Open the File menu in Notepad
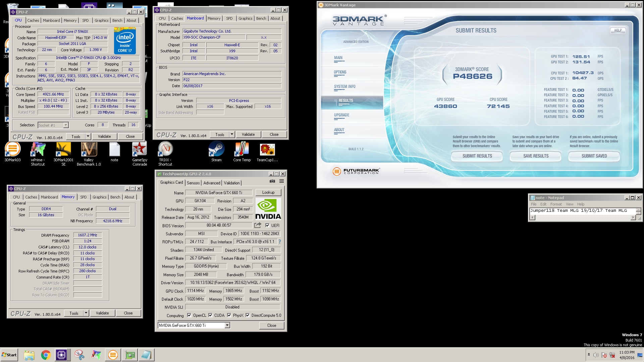 pyautogui.click(x=534, y=204)
